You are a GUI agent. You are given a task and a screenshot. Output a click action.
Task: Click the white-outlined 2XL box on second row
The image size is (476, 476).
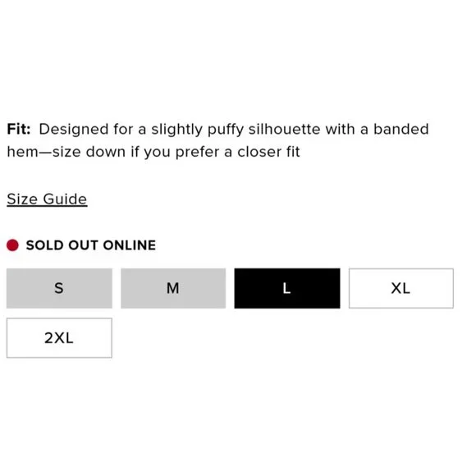(x=59, y=338)
